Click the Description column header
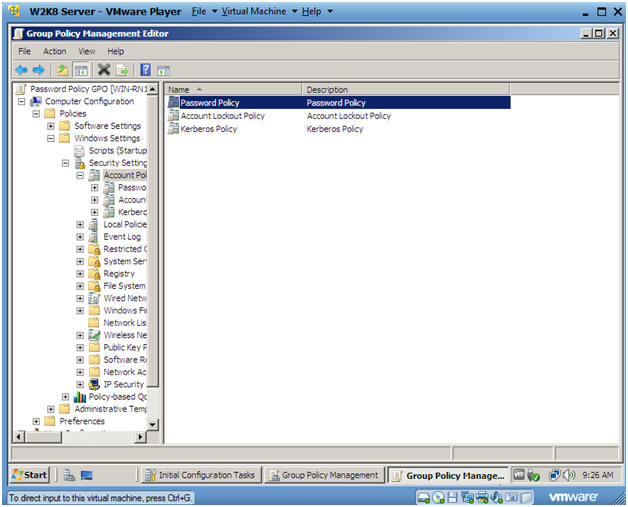The image size is (628, 507). (406, 89)
